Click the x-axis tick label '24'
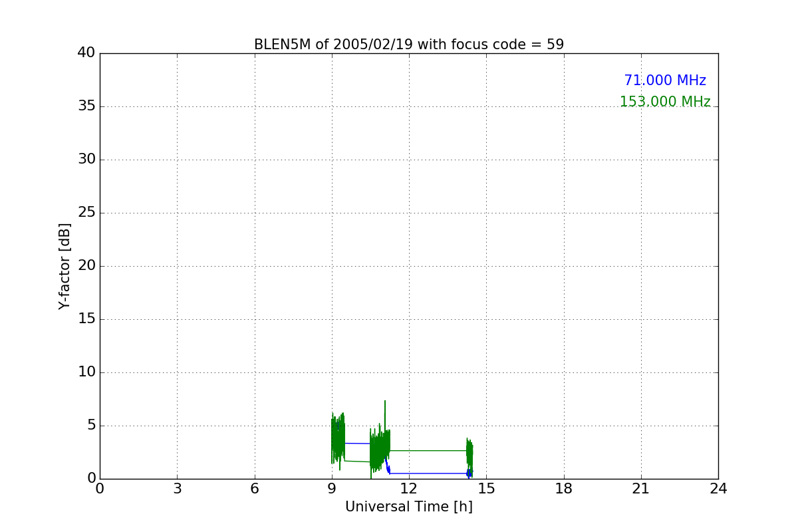Image resolution: width=798 pixels, height=532 pixels. [x=718, y=489]
